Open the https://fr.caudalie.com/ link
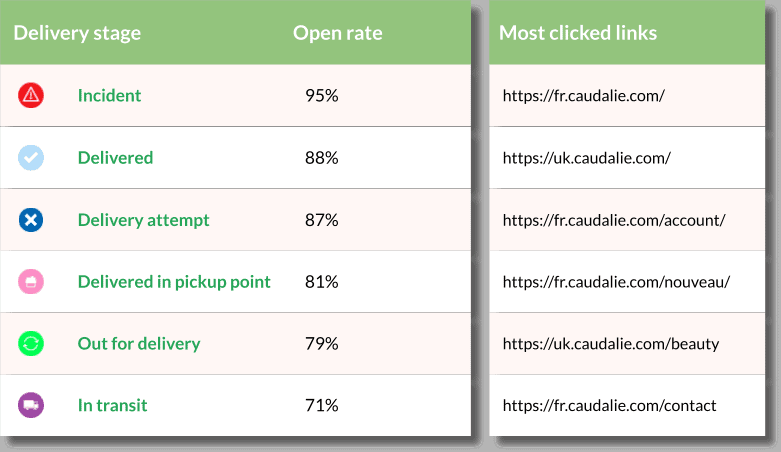Image resolution: width=781 pixels, height=452 pixels. [x=583, y=96]
